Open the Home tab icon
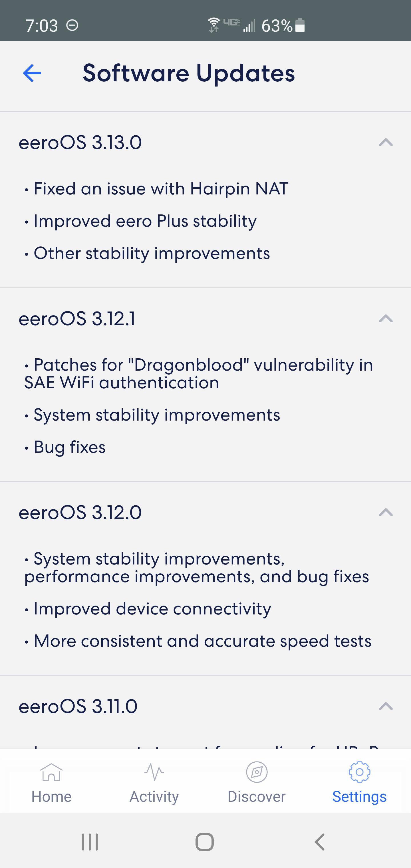The width and height of the screenshot is (411, 868). pos(51,771)
